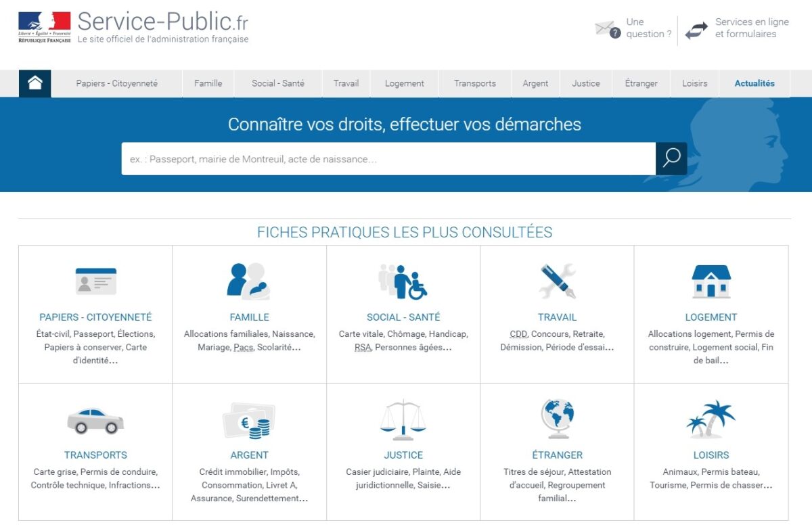Click the wheelchair Social - Santé icon
The height and width of the screenshot is (529, 812).
tap(403, 281)
